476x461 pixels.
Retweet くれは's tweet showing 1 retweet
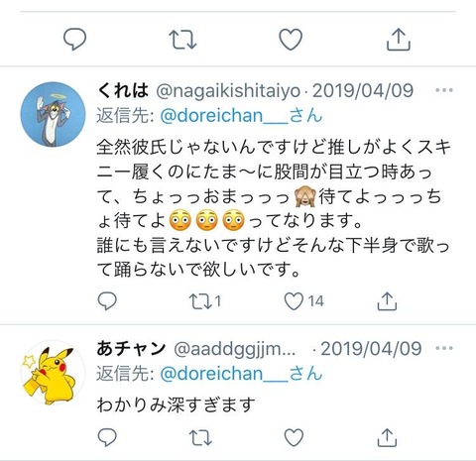pos(204,301)
